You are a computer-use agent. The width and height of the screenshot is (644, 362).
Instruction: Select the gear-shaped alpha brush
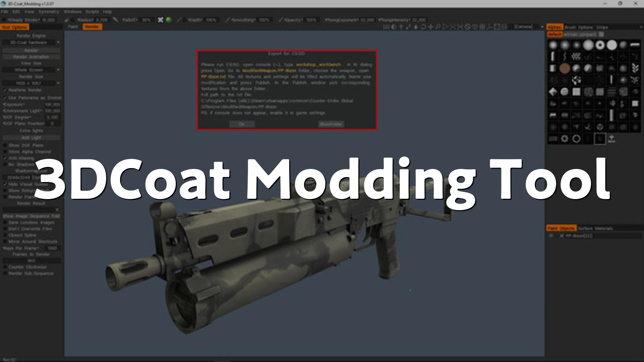click(x=565, y=139)
